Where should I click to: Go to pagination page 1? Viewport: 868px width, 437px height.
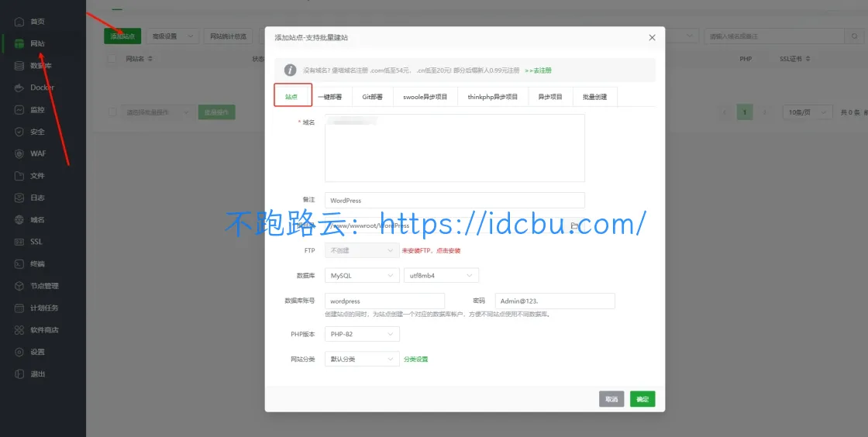[745, 112]
